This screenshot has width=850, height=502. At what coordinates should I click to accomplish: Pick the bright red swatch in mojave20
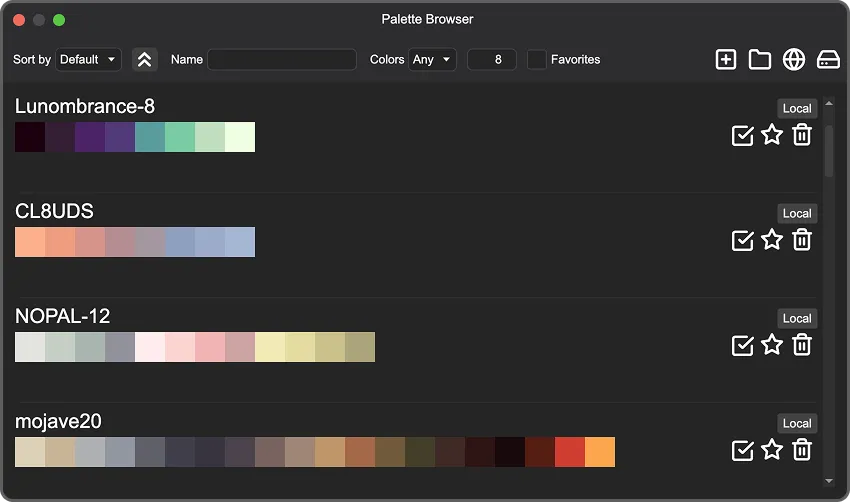click(x=570, y=452)
